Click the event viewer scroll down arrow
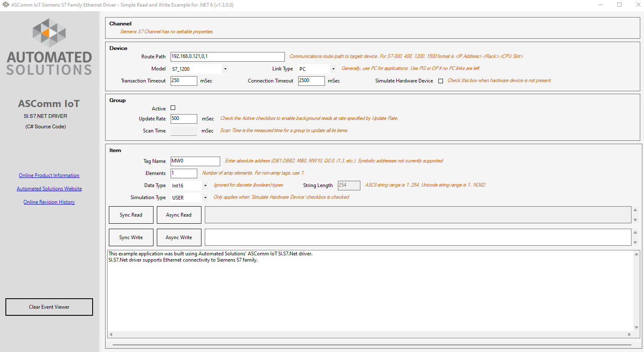 pos(636,327)
